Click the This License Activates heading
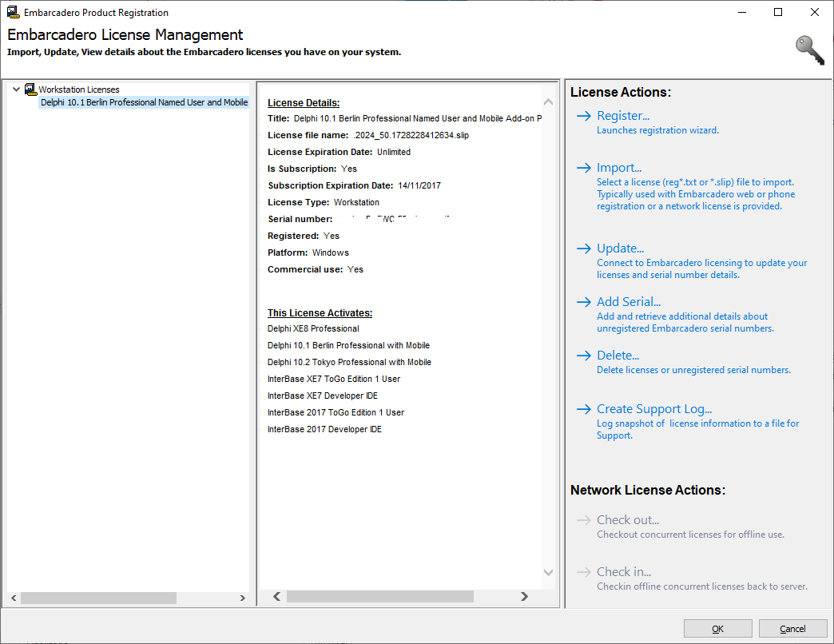 (x=320, y=313)
